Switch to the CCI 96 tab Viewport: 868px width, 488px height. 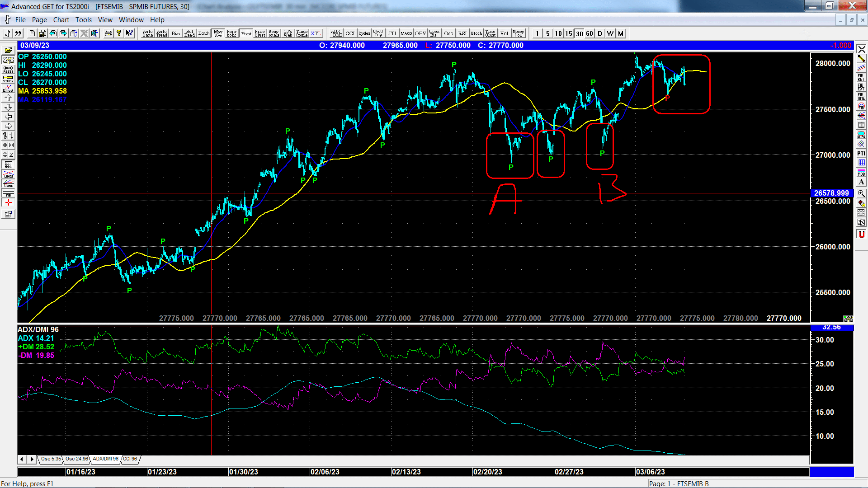coord(130,459)
